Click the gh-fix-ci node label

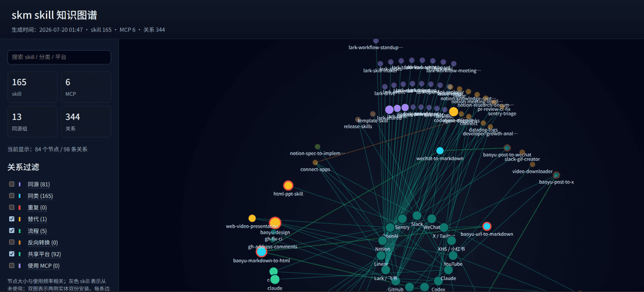point(274,239)
